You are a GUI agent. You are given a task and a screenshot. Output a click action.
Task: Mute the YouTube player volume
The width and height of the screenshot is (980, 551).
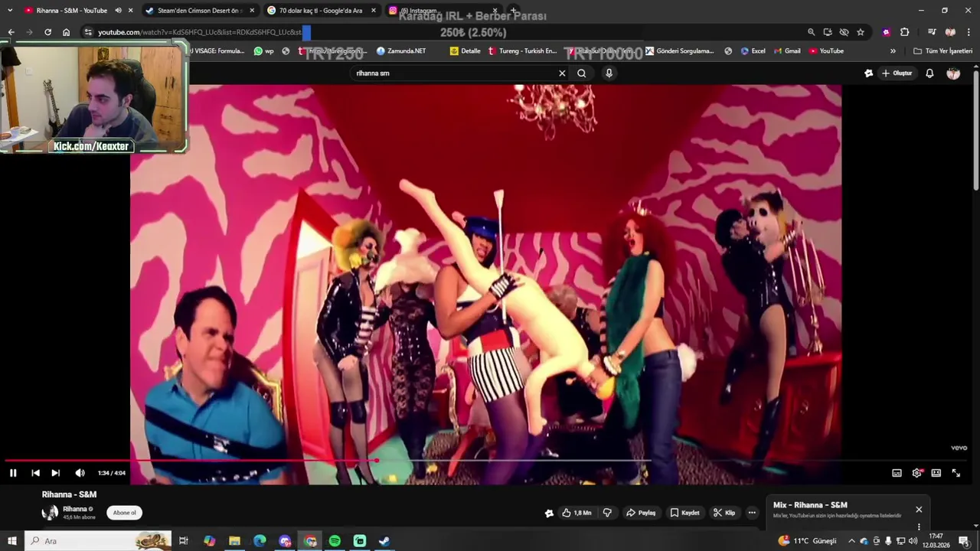point(80,473)
